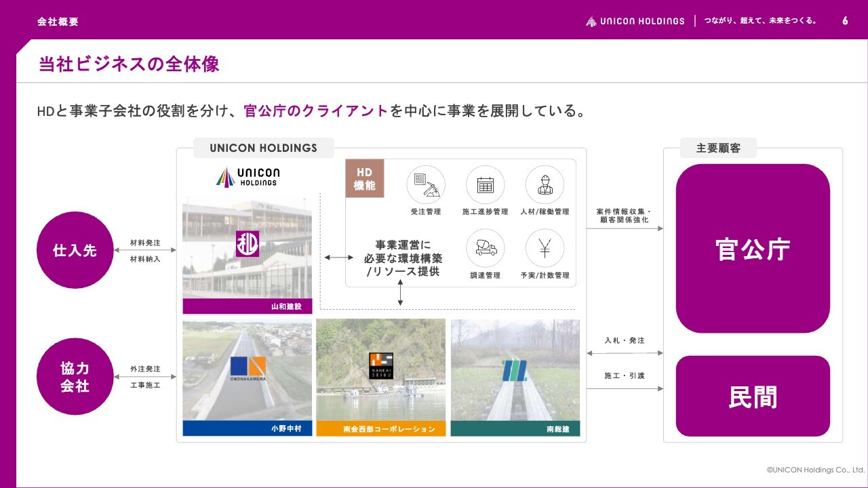Click the 山和建設 company logo emblem

click(248, 244)
